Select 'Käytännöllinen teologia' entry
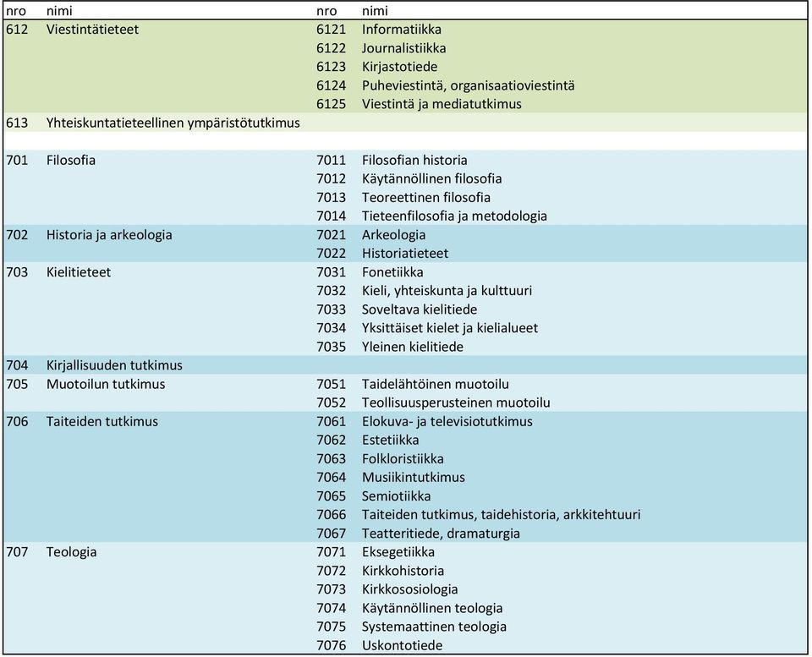The width and height of the screenshot is (812, 657). pyautogui.click(x=432, y=607)
